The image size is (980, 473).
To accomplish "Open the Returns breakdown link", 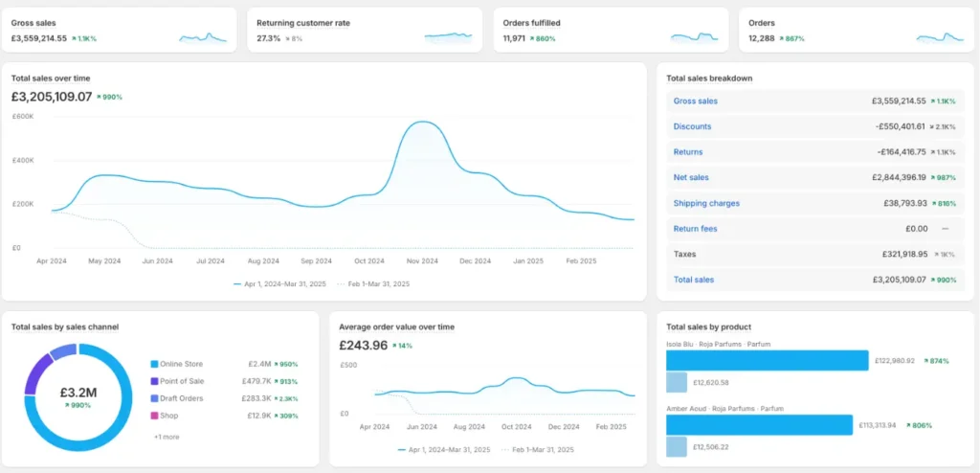I will click(x=688, y=152).
